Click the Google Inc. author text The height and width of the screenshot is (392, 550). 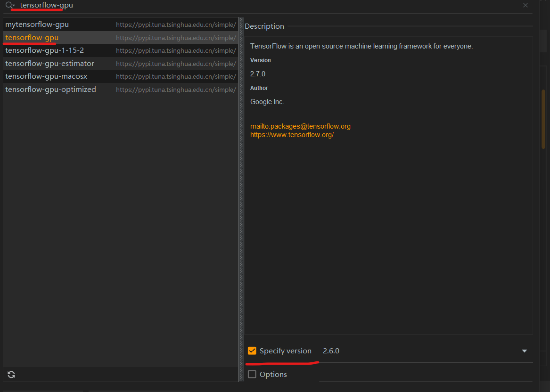point(267,102)
